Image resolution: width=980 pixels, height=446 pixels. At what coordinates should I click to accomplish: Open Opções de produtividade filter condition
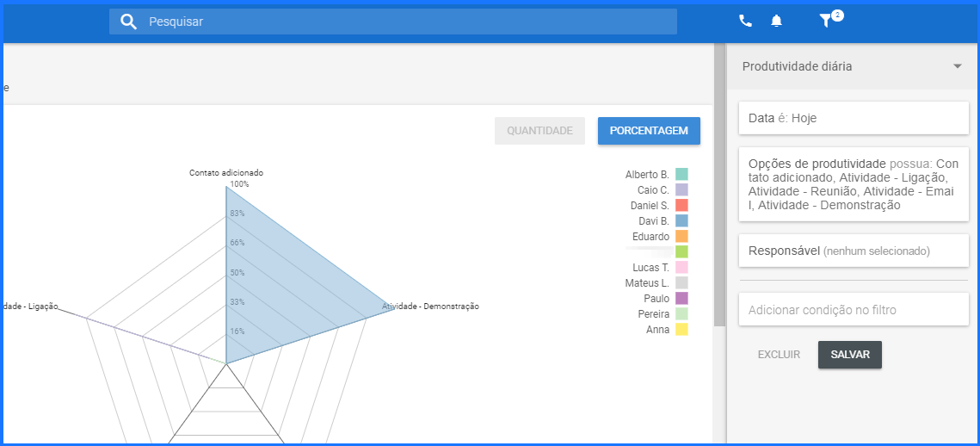pos(854,184)
